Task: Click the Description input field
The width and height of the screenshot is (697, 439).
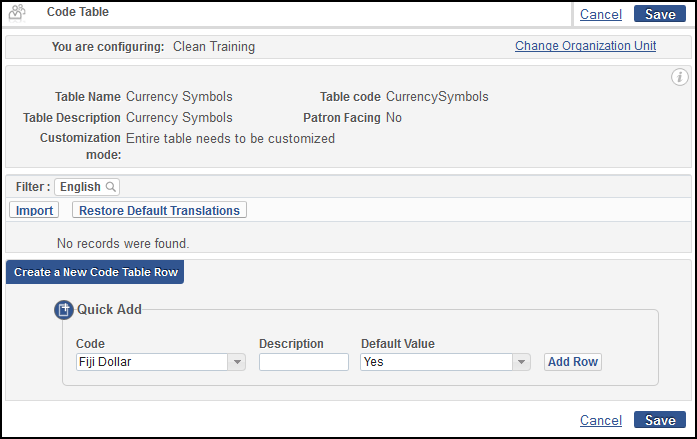Action: (x=304, y=362)
